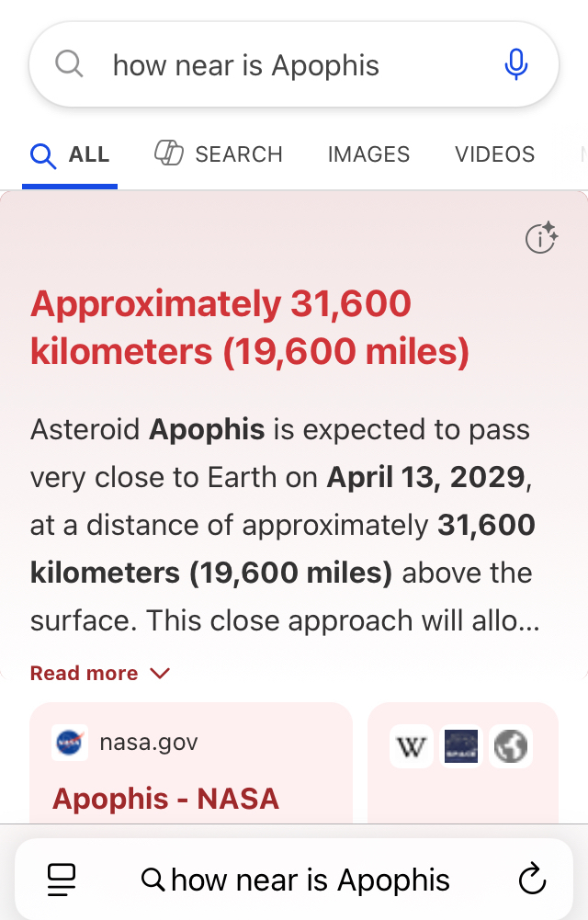Open the AI answer info icon
Screen dimensions: 588x920
pos(541,238)
